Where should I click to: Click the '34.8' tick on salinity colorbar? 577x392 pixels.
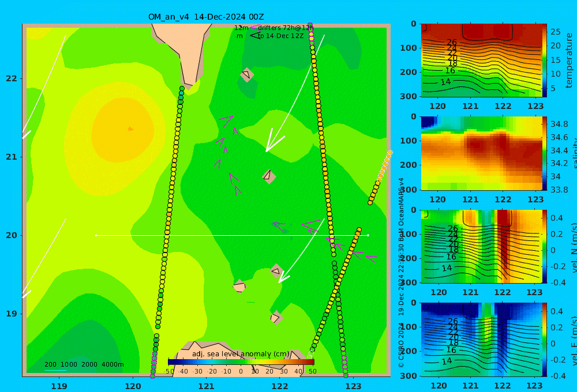559,124
